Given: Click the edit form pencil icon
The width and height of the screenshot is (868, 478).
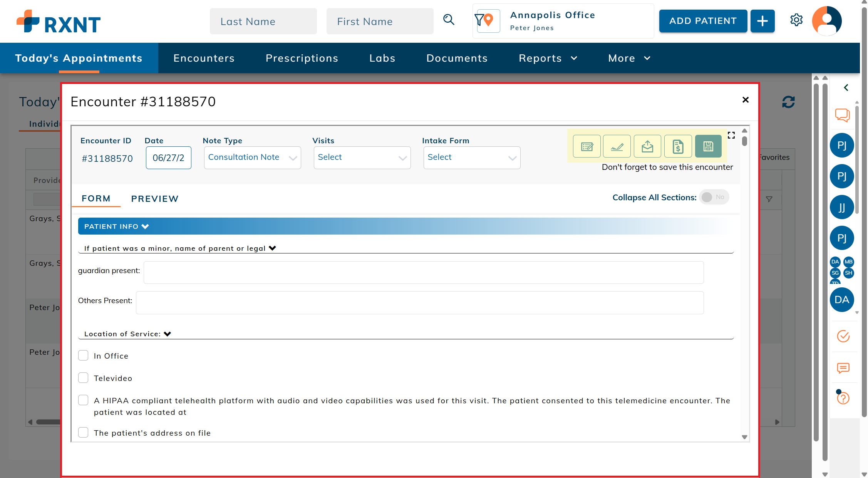Looking at the screenshot, I should point(587,146).
